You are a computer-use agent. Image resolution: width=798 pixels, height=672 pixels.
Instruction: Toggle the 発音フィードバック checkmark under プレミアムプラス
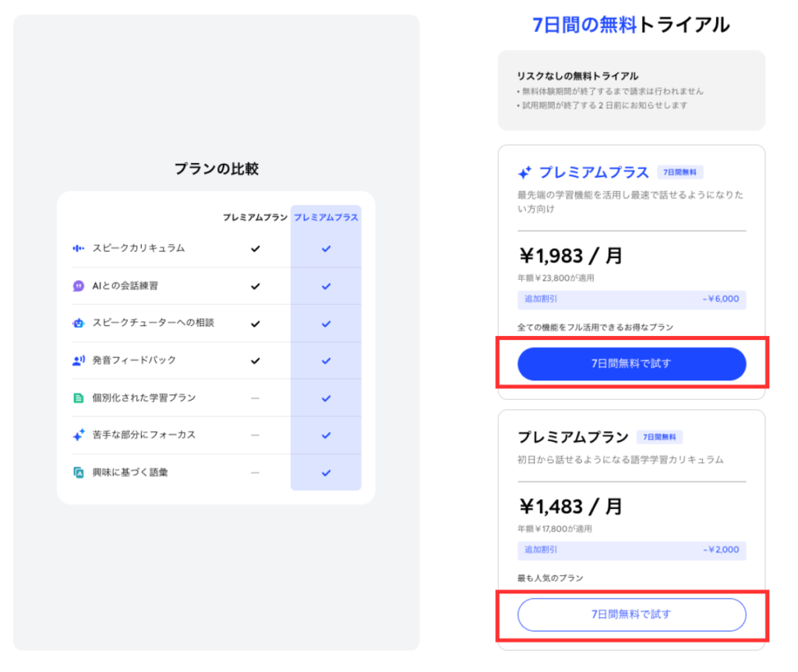coord(325,360)
